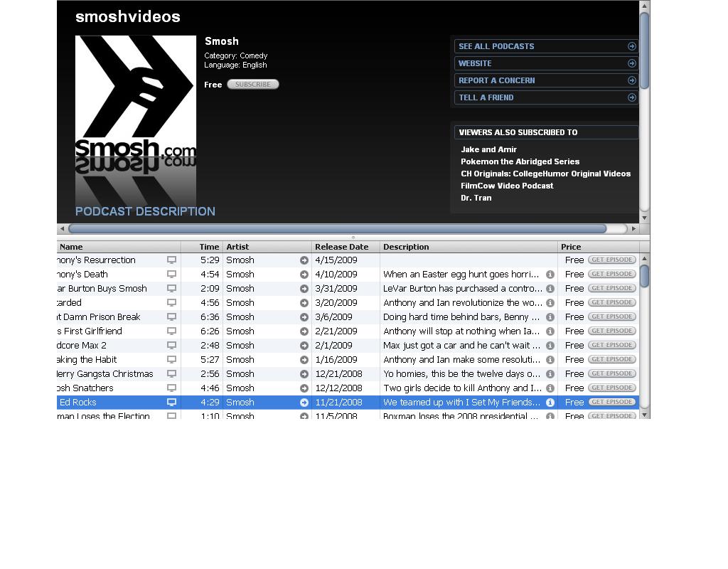Get Episode for Gangsta Christmas
Image resolution: width=728 pixels, height=569 pixels.
tap(612, 373)
